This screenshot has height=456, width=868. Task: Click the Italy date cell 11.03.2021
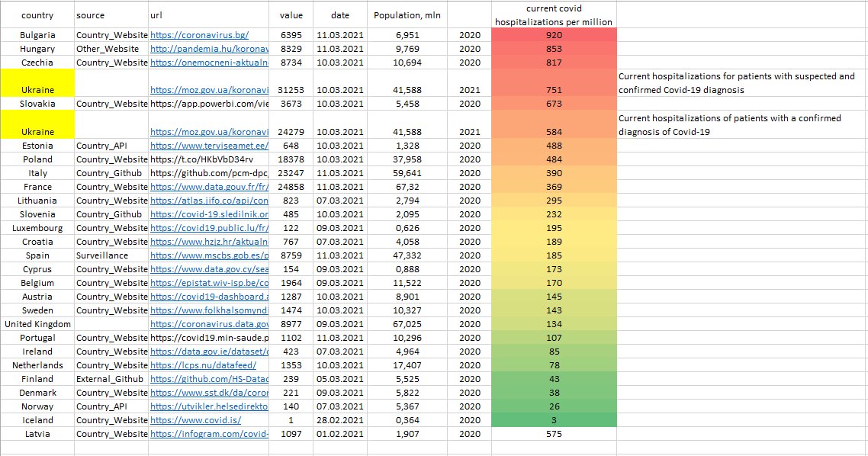tap(340, 173)
